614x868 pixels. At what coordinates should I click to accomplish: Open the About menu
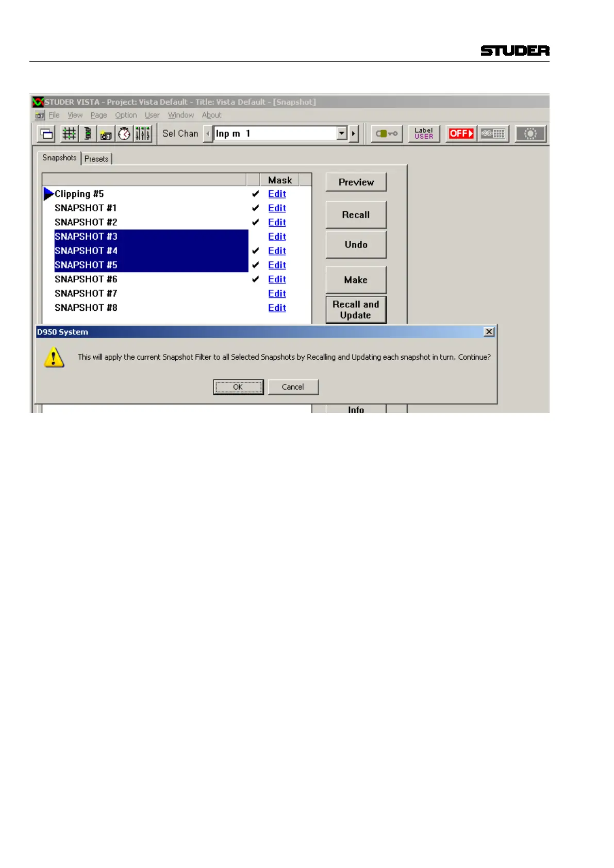212,115
